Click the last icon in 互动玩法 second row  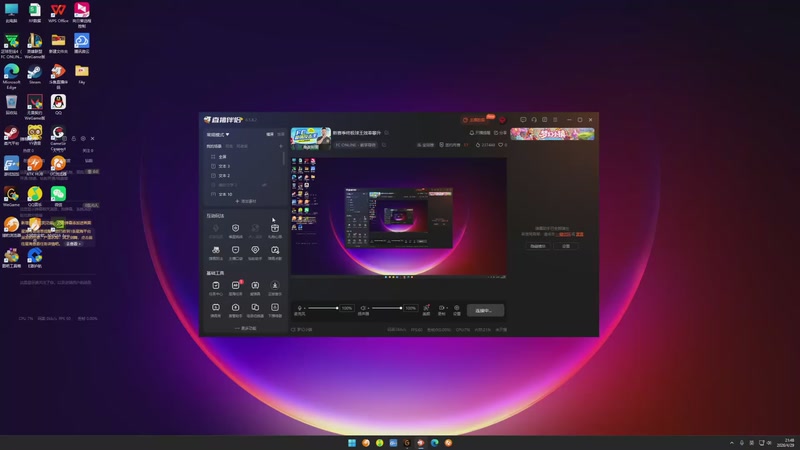[274, 250]
